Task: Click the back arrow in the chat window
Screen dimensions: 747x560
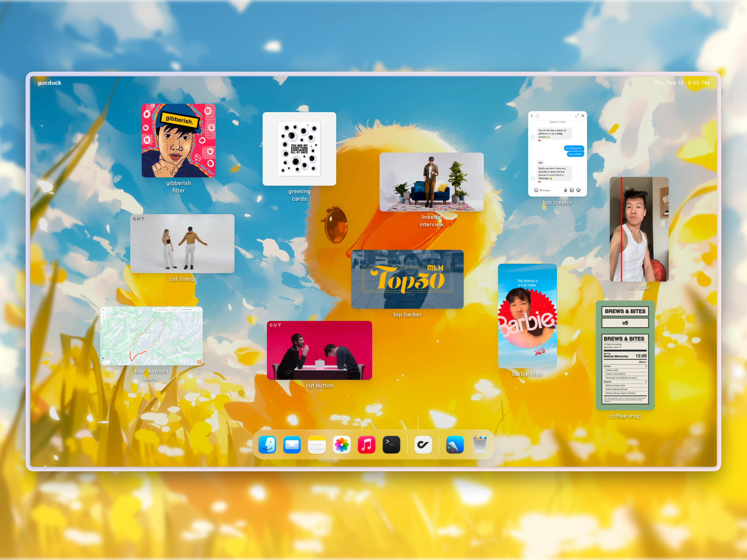Action: tap(532, 116)
